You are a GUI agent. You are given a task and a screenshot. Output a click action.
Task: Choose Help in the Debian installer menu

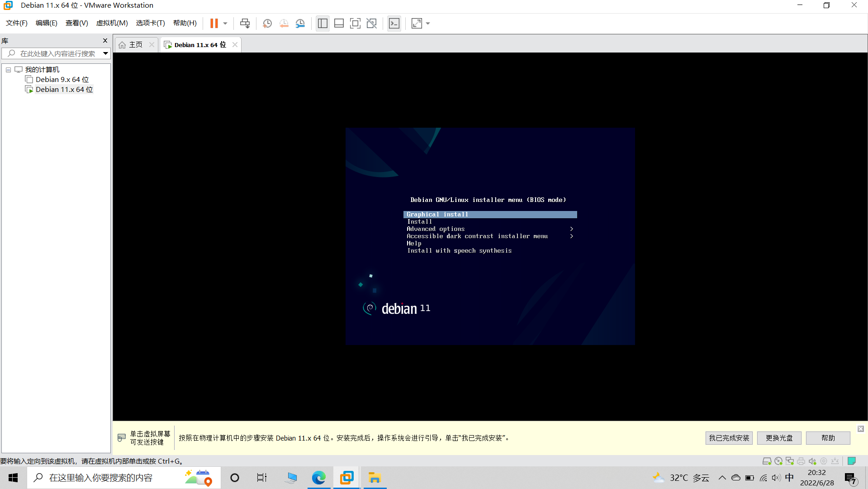490,243
